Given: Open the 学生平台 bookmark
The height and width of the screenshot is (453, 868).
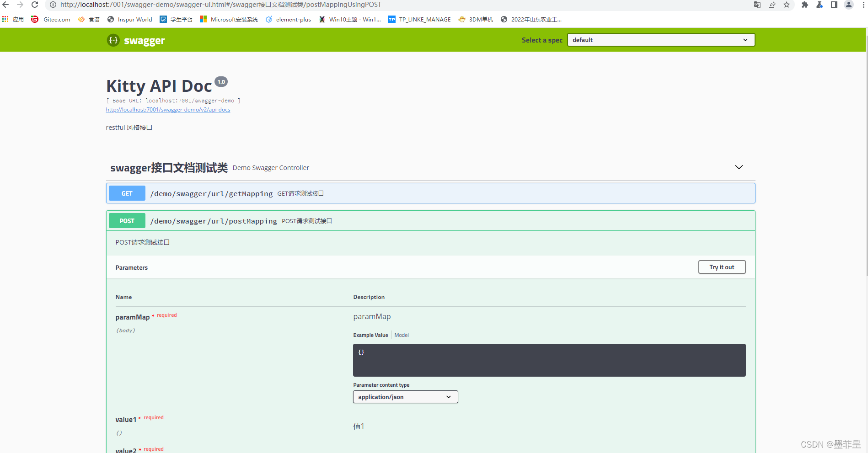Looking at the screenshot, I should [176, 19].
